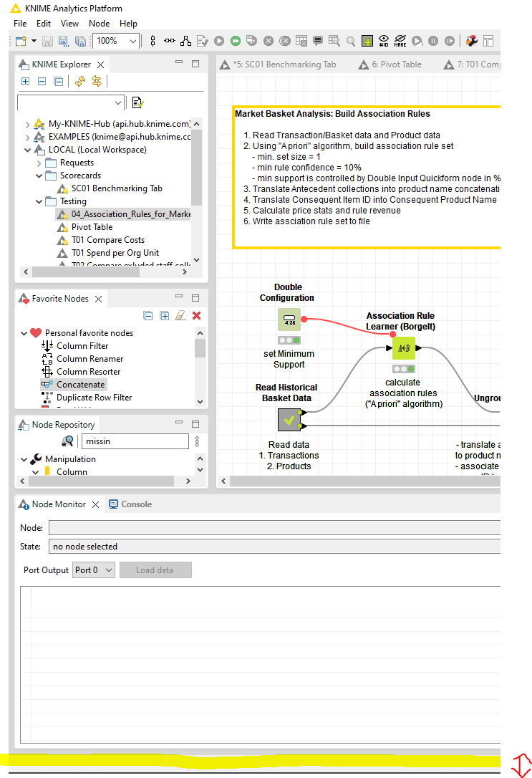Select Column Renamer favorite node
Viewport: 532px width, 778px height.
tap(90, 359)
